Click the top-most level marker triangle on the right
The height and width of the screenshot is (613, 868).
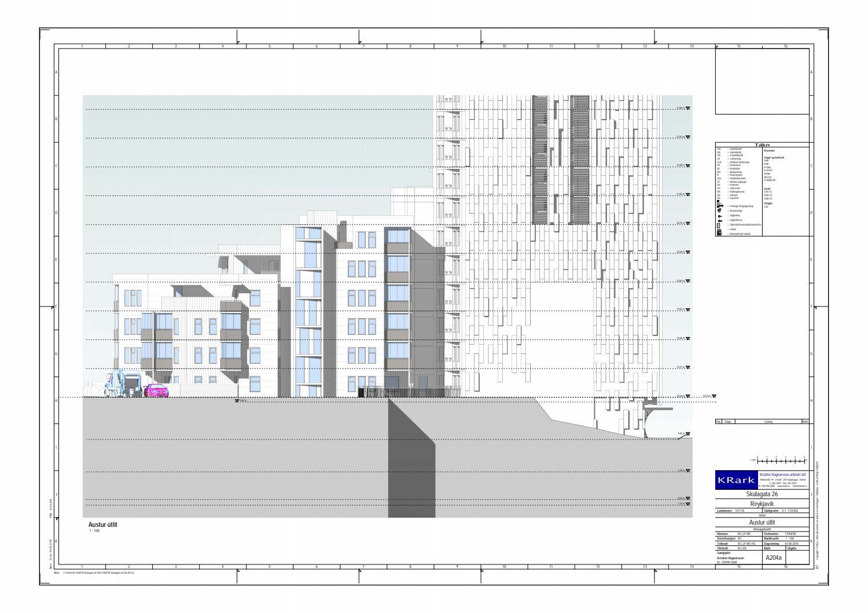[x=687, y=108]
